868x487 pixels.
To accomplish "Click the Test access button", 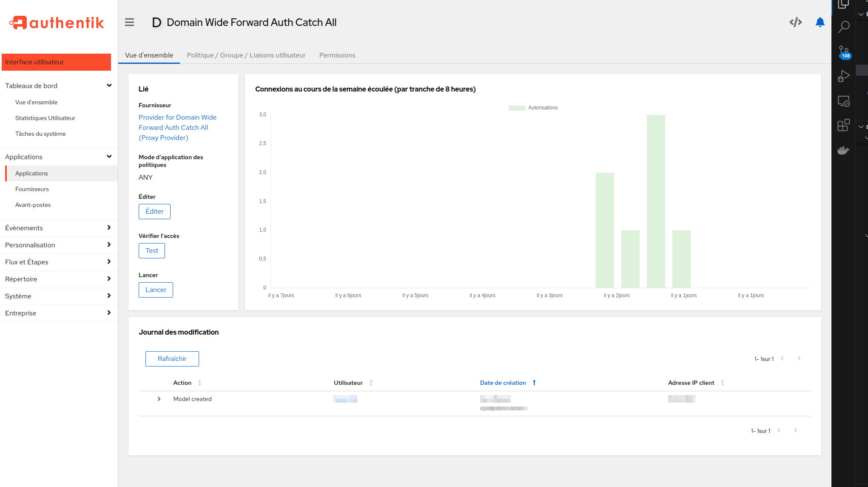I will (x=152, y=251).
